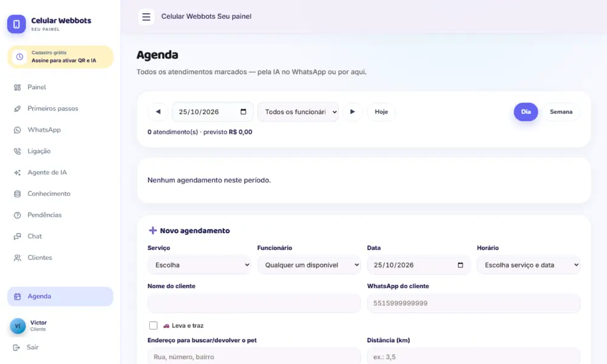Image resolution: width=607 pixels, height=364 pixels.
Task: Open Agente de IA in the sidebar
Action: coord(60,172)
